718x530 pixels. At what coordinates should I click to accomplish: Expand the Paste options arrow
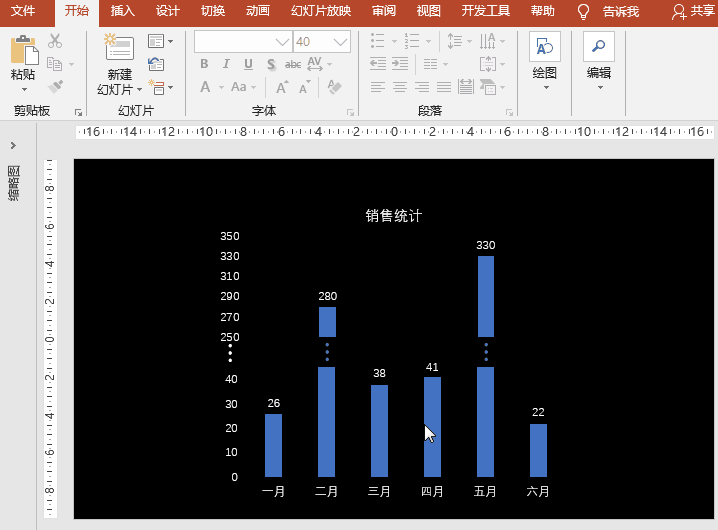click(x=24, y=89)
